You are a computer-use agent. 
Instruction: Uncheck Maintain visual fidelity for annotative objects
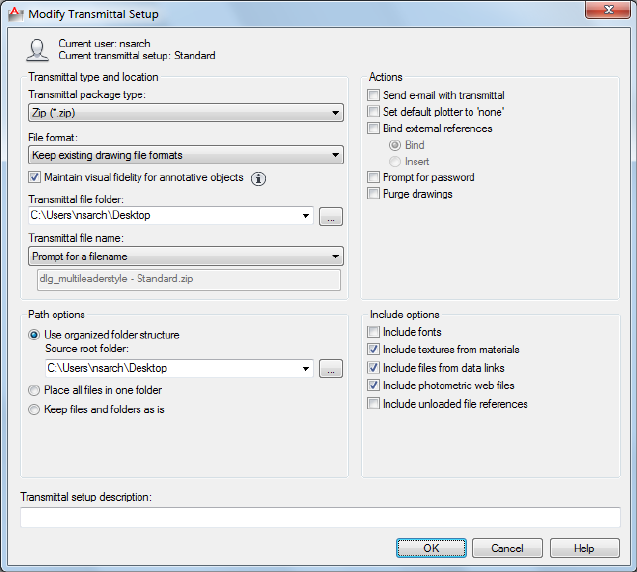35,177
